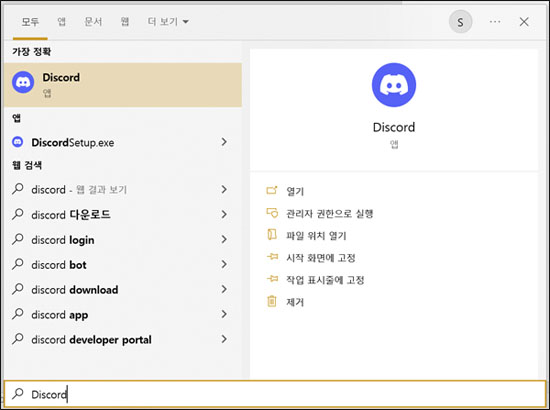Click the open file location icon
This screenshot has width=550, height=410.
[x=272, y=235]
